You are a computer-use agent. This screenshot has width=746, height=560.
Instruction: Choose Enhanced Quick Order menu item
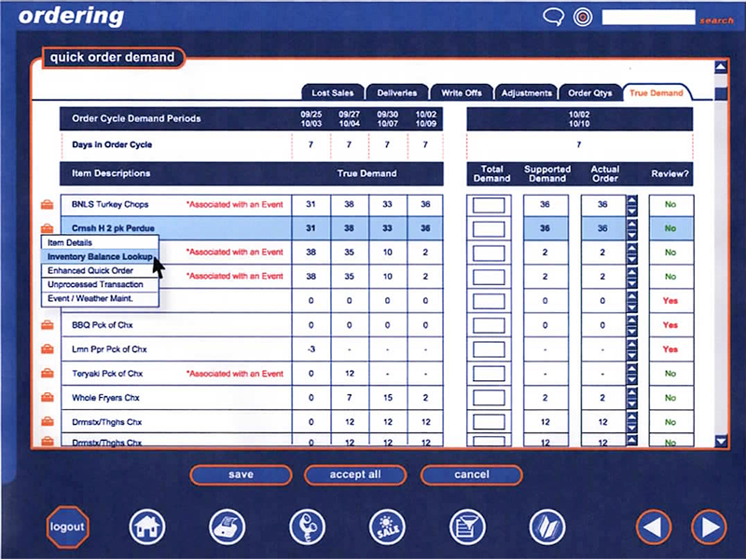click(100, 270)
